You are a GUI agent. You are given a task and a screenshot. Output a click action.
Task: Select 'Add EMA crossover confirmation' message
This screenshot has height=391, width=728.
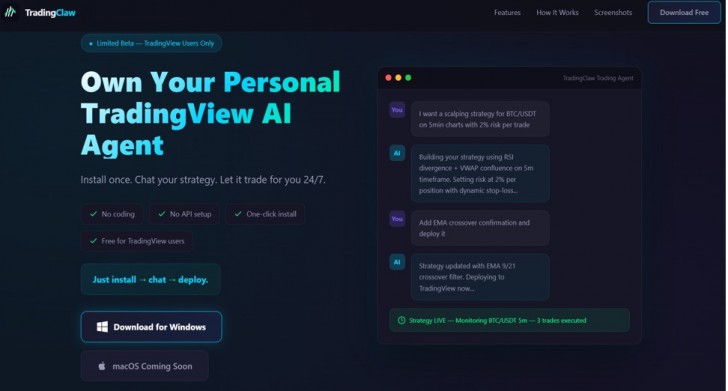click(480, 228)
